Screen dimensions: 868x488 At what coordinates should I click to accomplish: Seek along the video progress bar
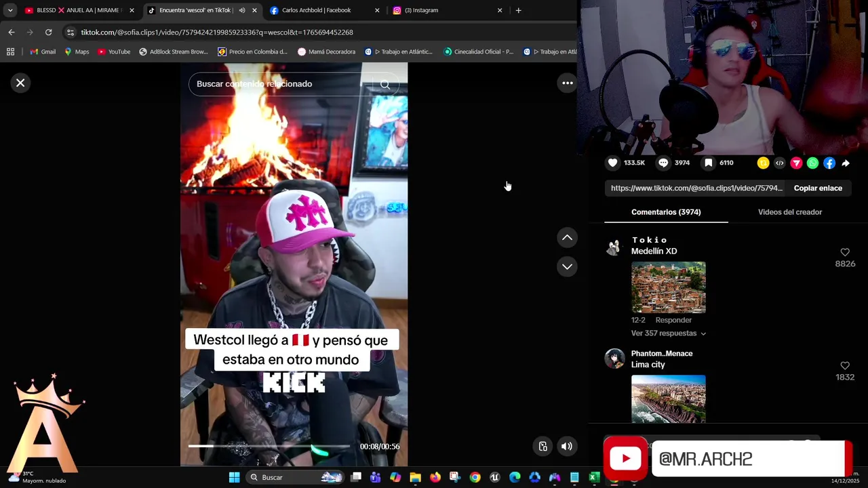coord(269,446)
